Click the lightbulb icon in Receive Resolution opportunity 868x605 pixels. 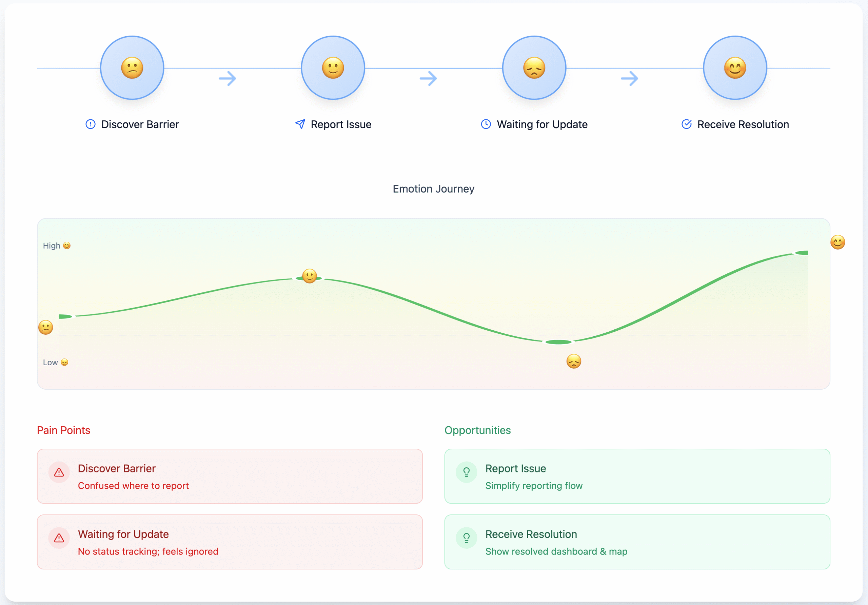(x=466, y=538)
